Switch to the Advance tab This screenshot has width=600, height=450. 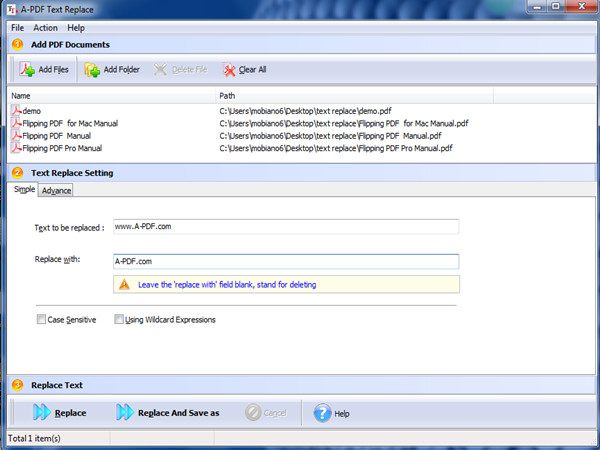[56, 191]
